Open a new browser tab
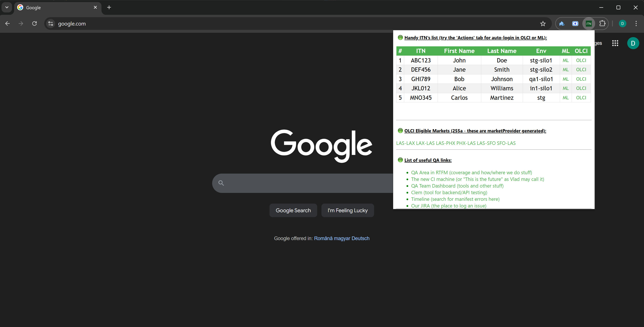The image size is (644, 327). click(109, 8)
